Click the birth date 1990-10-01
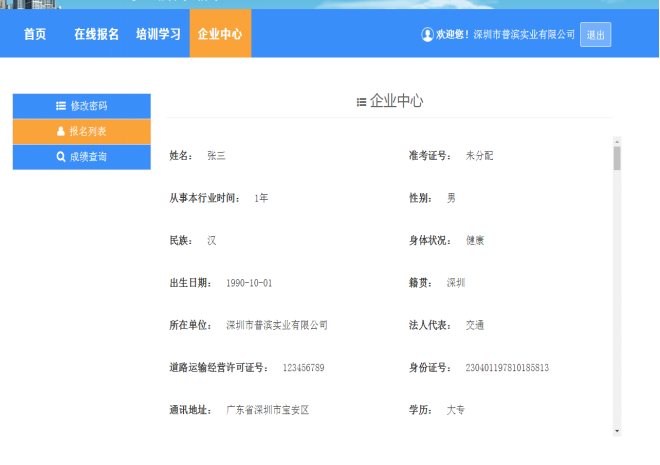Screen dimensions: 660x465 tap(249, 283)
